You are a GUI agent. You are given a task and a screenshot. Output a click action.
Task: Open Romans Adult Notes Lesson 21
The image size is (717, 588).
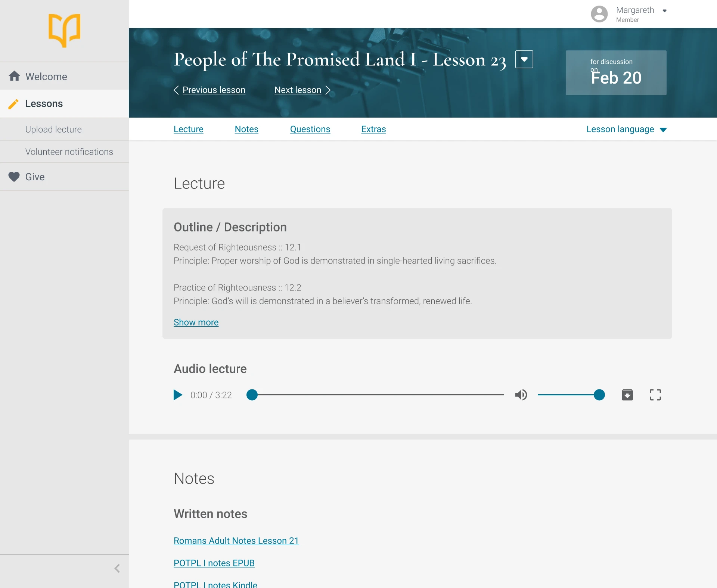(236, 541)
